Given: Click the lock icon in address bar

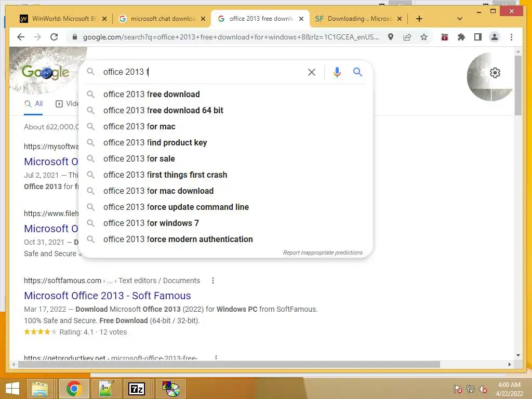Looking at the screenshot, I should coord(75,37).
